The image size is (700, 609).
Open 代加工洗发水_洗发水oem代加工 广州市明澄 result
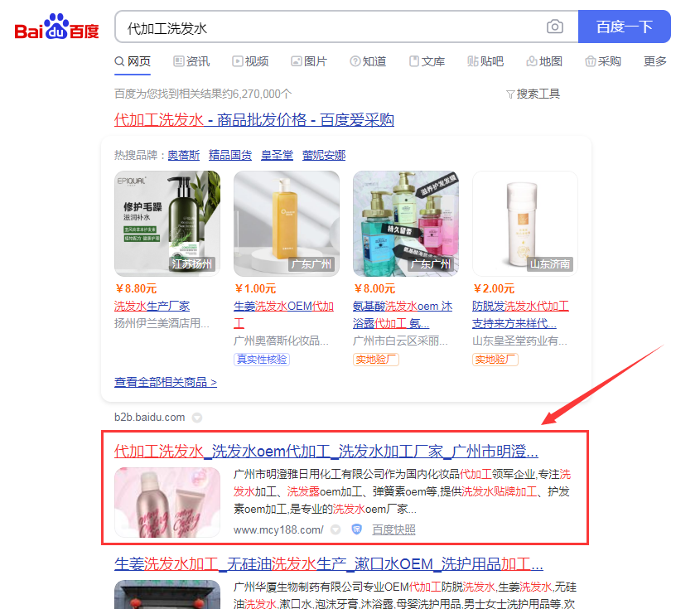coord(326,451)
